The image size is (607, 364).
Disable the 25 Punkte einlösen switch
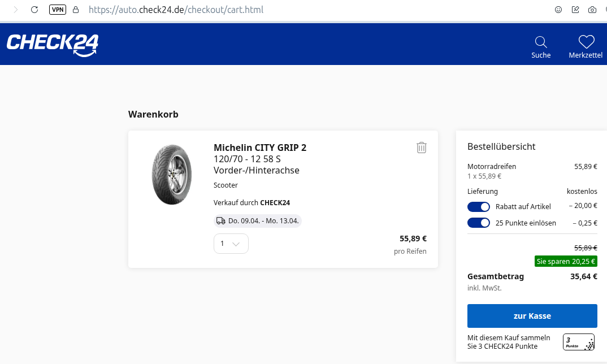coord(478,223)
